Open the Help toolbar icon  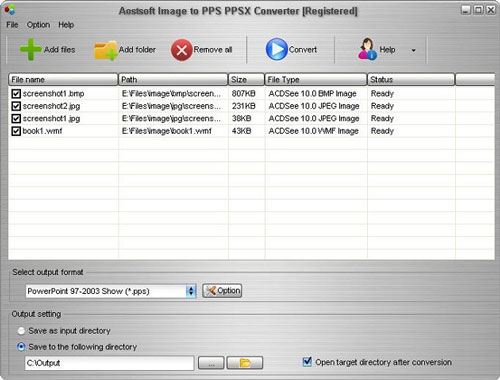click(367, 49)
